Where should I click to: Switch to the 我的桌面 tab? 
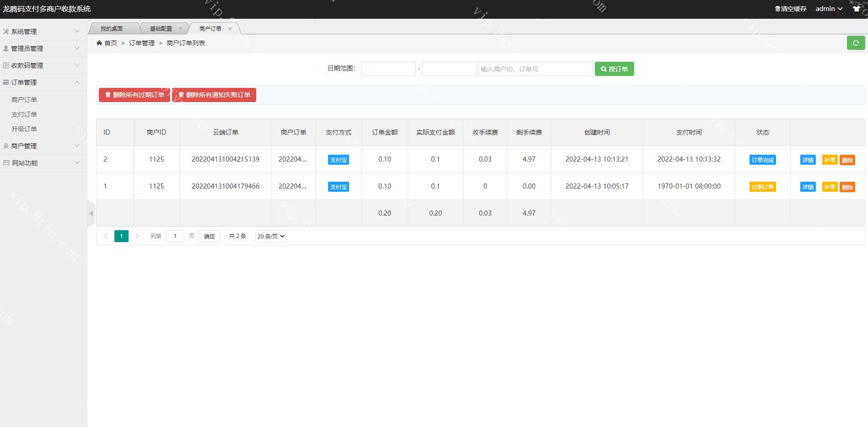(112, 28)
